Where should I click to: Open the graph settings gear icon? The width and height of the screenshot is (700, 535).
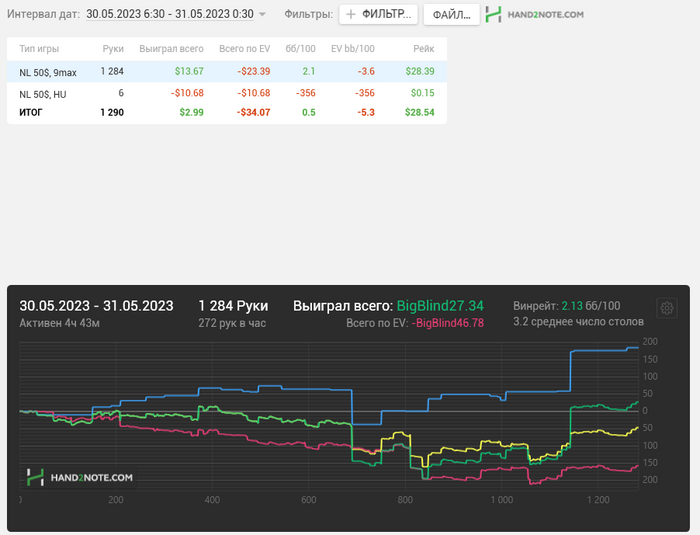(667, 308)
